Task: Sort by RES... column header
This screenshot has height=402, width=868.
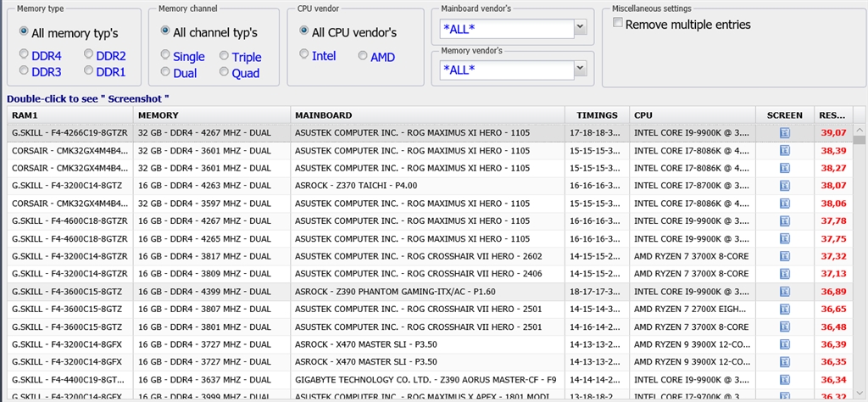Action: 833,115
